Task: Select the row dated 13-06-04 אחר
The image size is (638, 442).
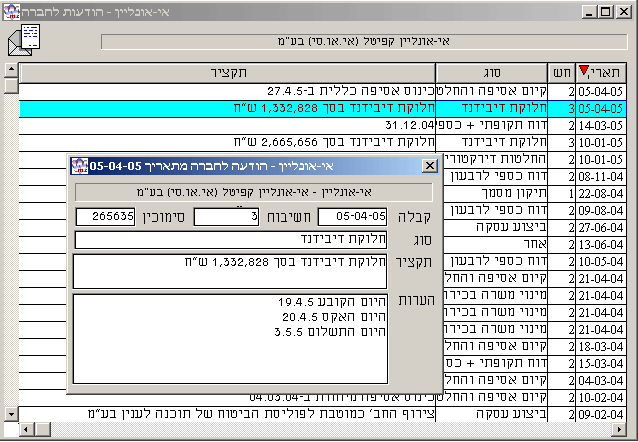Action: [x=534, y=245]
